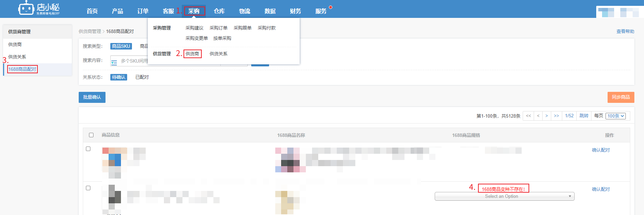
Task: Tick the select-all checkbox in table header
Action: [x=91, y=135]
